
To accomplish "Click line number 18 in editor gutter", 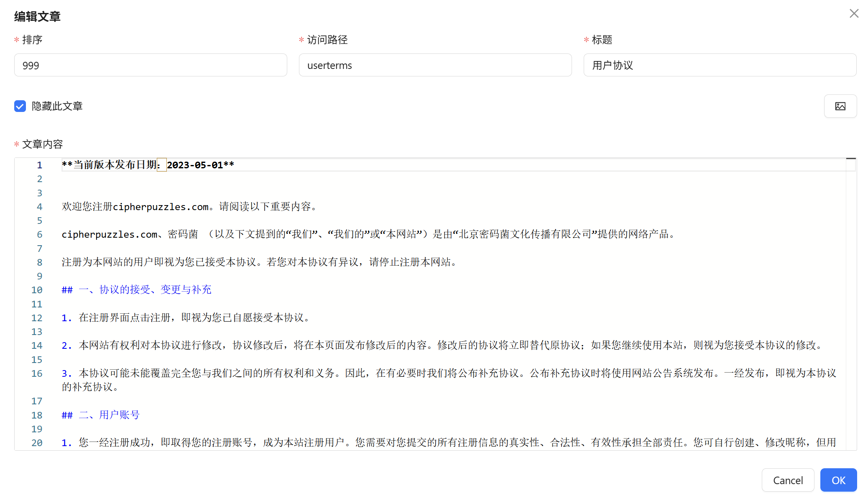I will (37, 415).
